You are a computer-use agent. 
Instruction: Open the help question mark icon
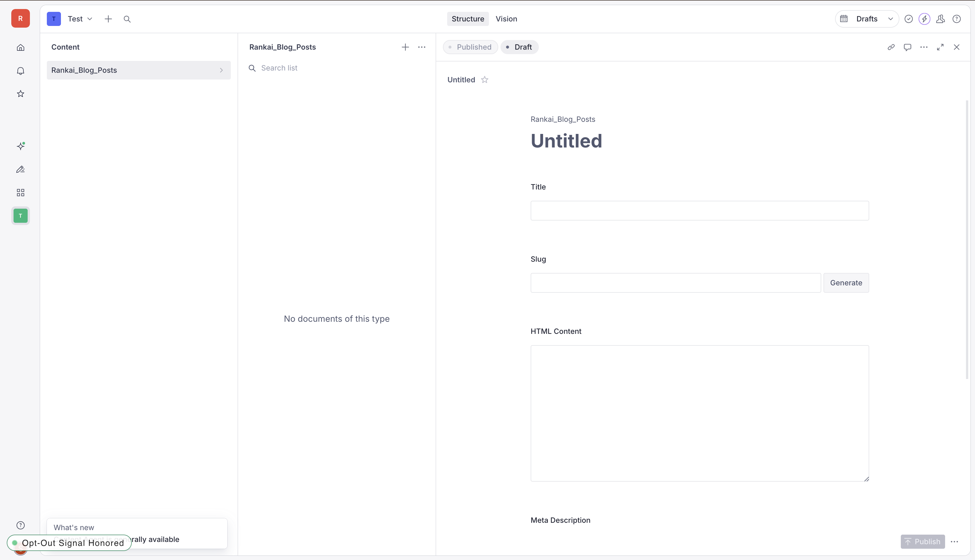pyautogui.click(x=957, y=18)
